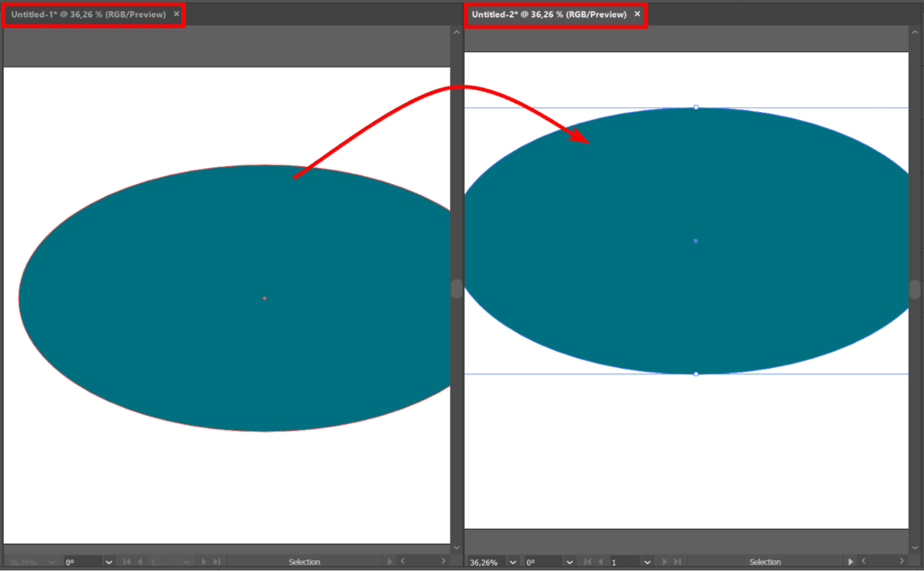Close the Untitled-2 document tab
924x571 pixels.
tap(637, 14)
